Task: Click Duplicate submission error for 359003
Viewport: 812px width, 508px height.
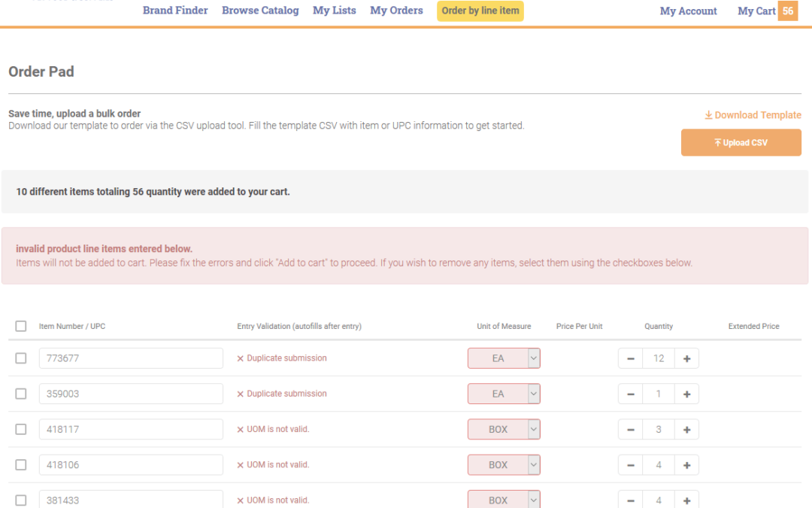Action: click(x=282, y=394)
